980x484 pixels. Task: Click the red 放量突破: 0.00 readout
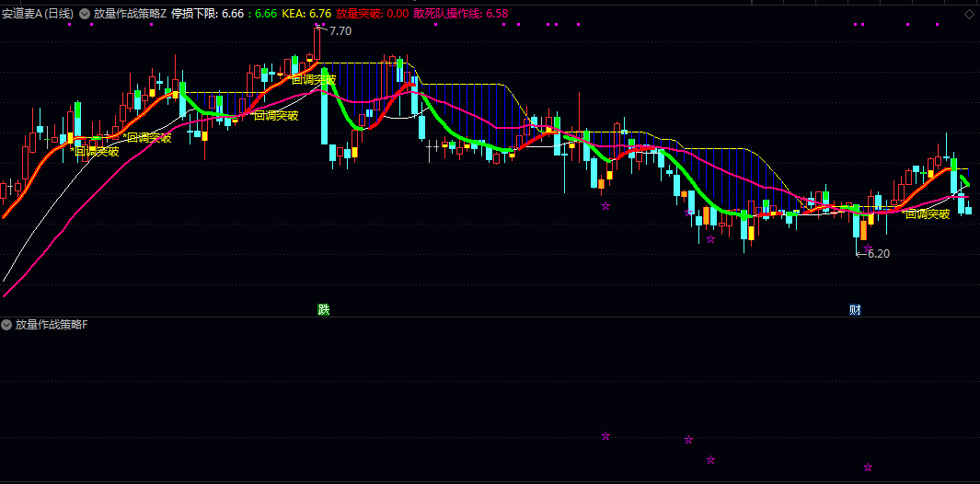coord(373,13)
